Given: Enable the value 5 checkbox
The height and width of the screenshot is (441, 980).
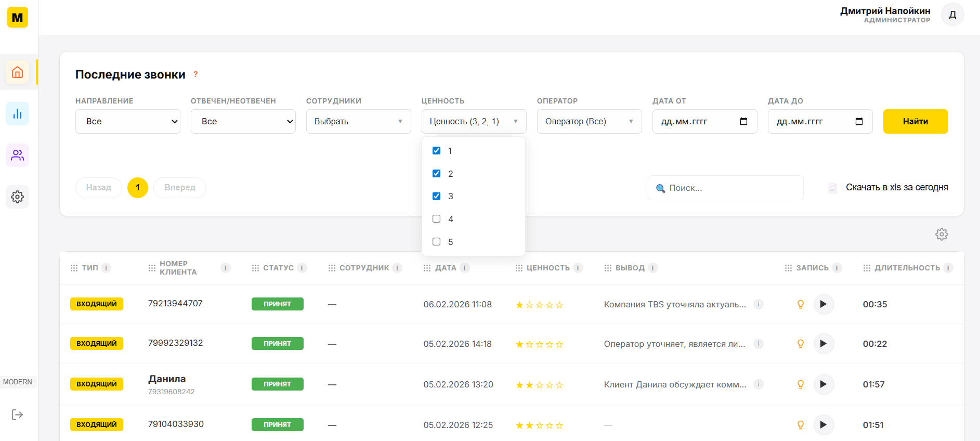Looking at the screenshot, I should (437, 242).
